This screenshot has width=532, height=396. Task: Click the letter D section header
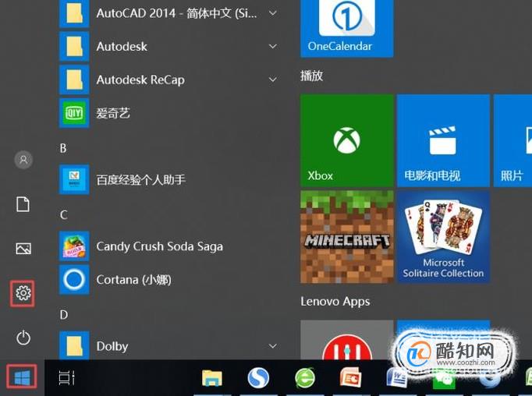tap(64, 315)
